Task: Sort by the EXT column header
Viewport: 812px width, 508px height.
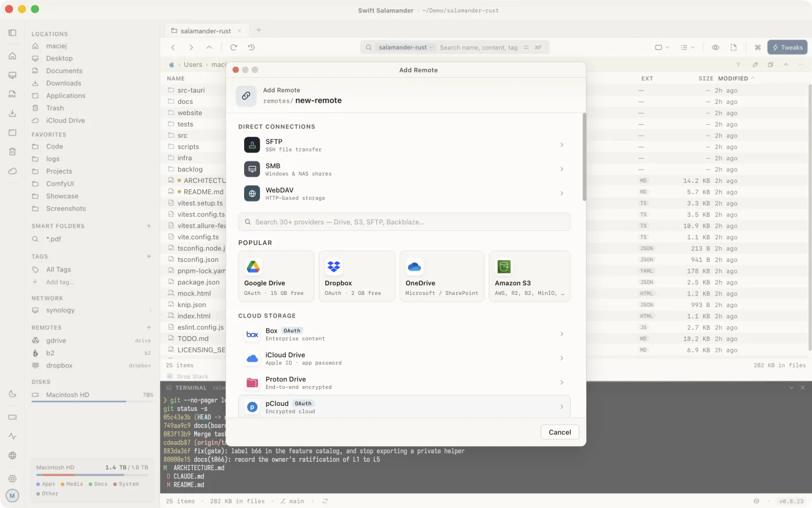Action: pyautogui.click(x=647, y=78)
